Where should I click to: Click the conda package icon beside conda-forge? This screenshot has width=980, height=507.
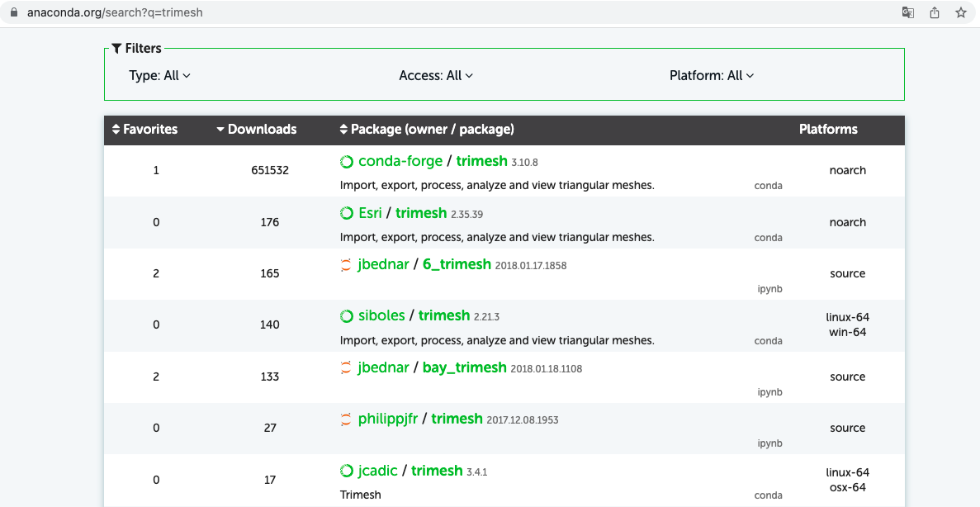[x=346, y=161]
